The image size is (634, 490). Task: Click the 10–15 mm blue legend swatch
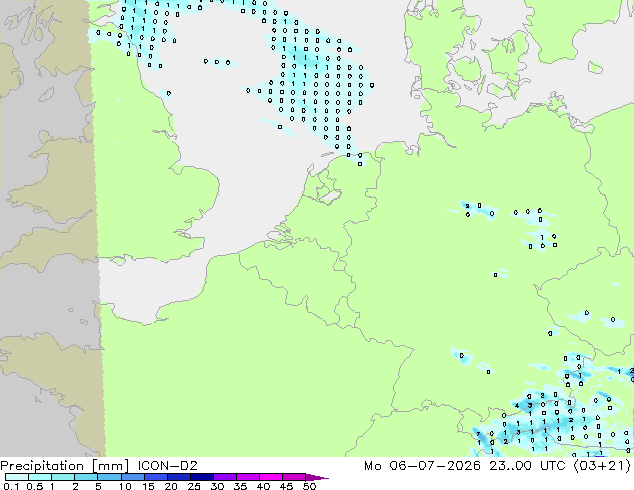click(133, 477)
